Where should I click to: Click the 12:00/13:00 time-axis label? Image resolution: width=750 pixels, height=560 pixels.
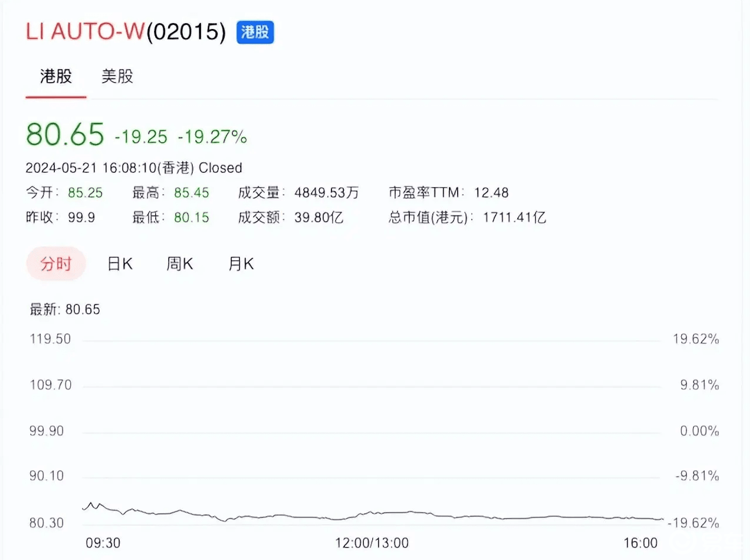pyautogui.click(x=372, y=543)
